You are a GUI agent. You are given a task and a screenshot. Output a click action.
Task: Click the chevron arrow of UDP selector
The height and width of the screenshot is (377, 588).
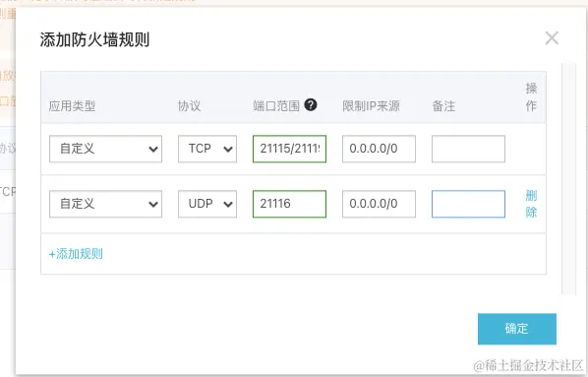(x=228, y=205)
